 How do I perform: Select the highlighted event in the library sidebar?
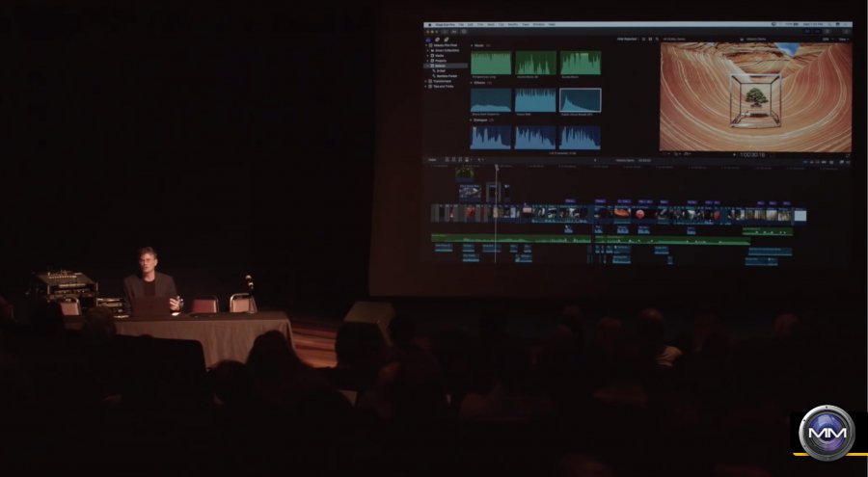(447, 66)
